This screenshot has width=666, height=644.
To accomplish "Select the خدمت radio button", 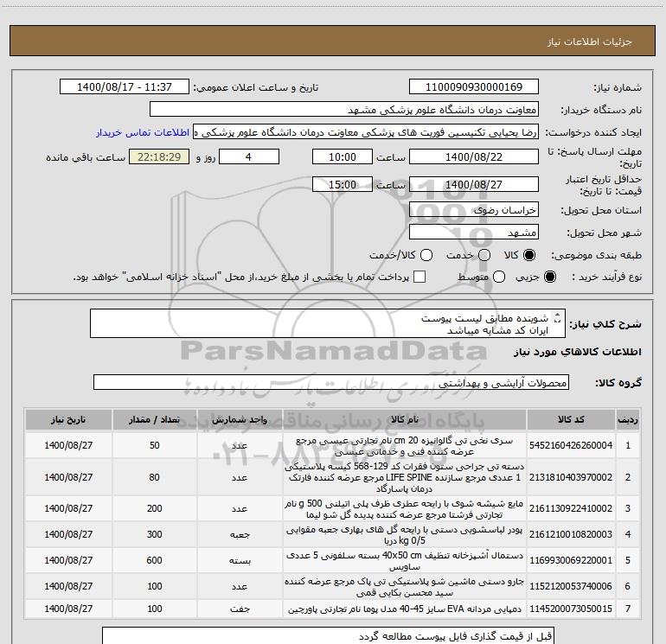I will (x=484, y=255).
